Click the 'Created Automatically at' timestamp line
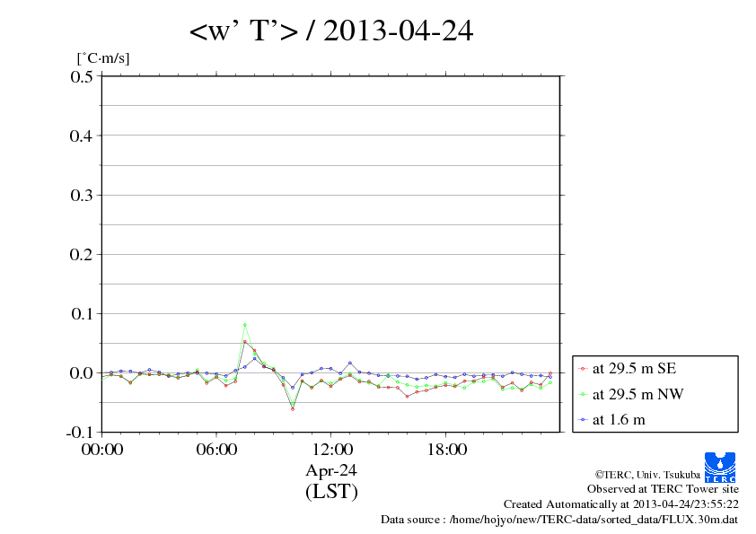 [x=621, y=504]
